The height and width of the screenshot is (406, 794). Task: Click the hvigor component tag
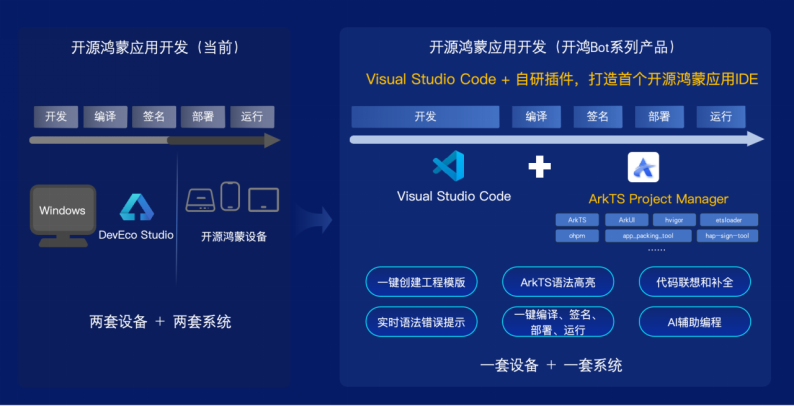(x=674, y=220)
